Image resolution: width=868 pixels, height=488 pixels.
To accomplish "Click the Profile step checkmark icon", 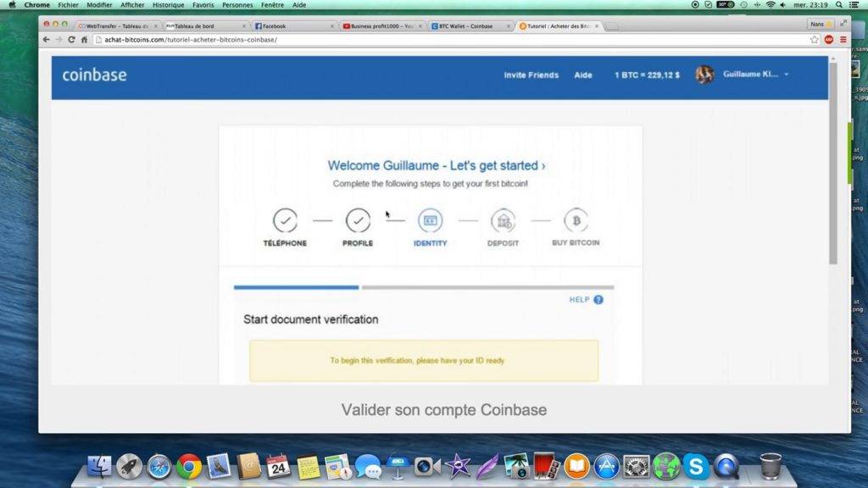I will (x=359, y=221).
